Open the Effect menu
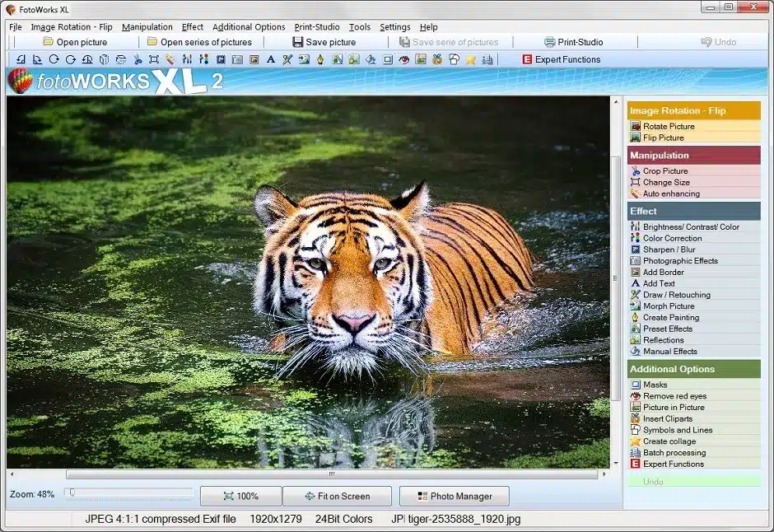 point(193,27)
